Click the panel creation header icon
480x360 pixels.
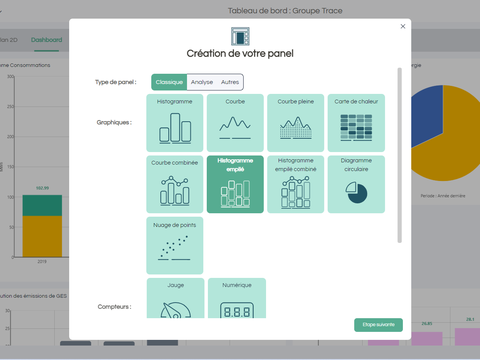240,36
